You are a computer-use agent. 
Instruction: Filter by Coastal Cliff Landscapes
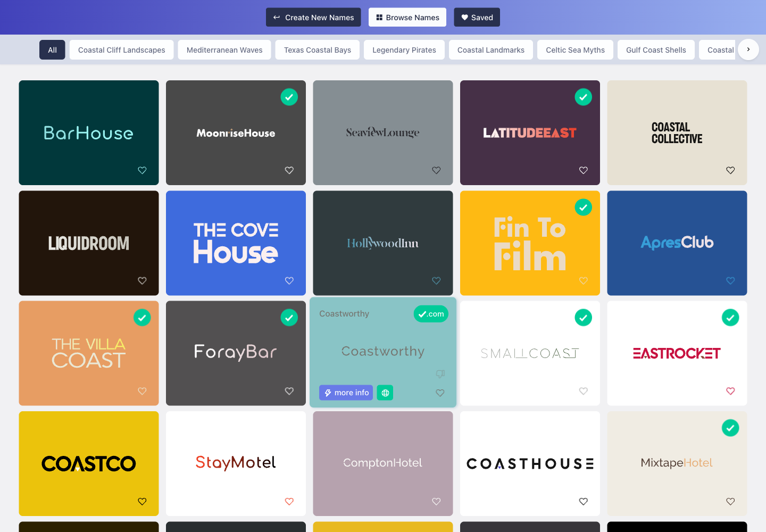click(x=122, y=50)
